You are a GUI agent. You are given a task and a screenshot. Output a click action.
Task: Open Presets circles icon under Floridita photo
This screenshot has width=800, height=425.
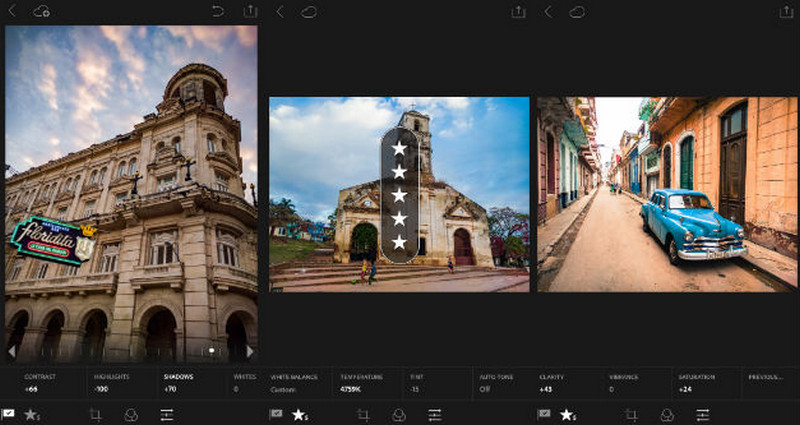131,415
